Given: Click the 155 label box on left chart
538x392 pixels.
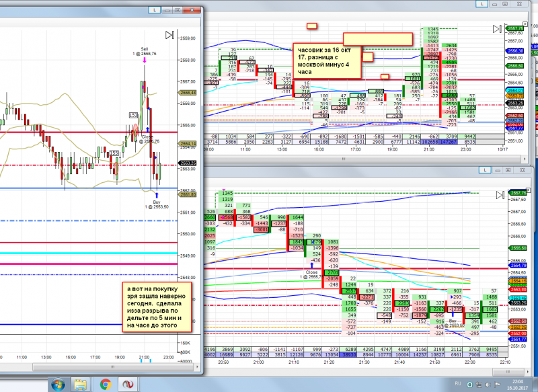Looking at the screenshot, I should pyautogui.click(x=114, y=153).
